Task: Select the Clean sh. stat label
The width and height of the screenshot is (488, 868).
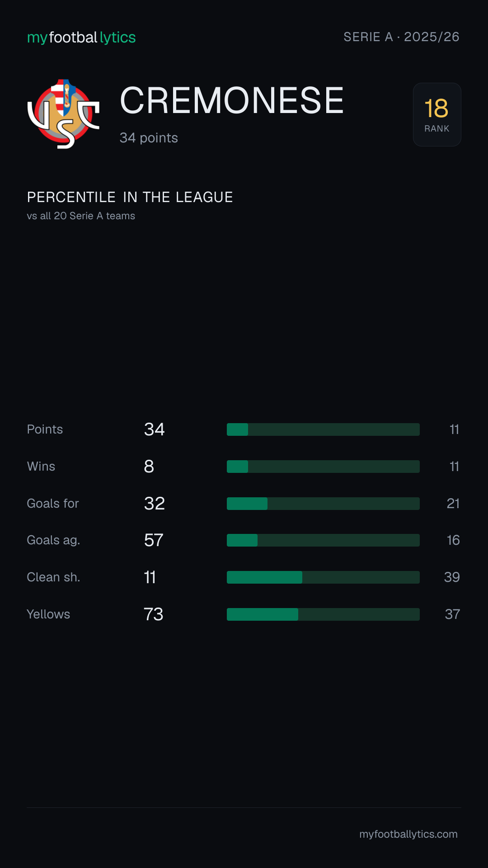Action: [53, 577]
